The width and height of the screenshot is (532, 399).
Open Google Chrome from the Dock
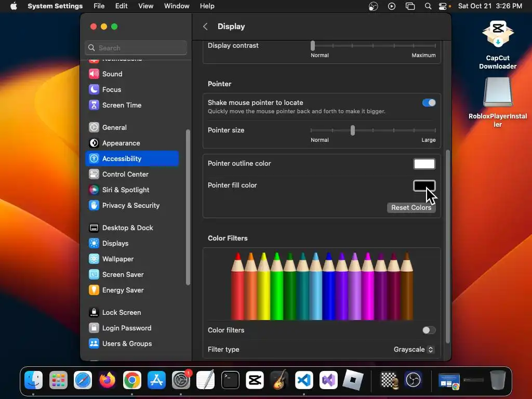tap(132, 380)
